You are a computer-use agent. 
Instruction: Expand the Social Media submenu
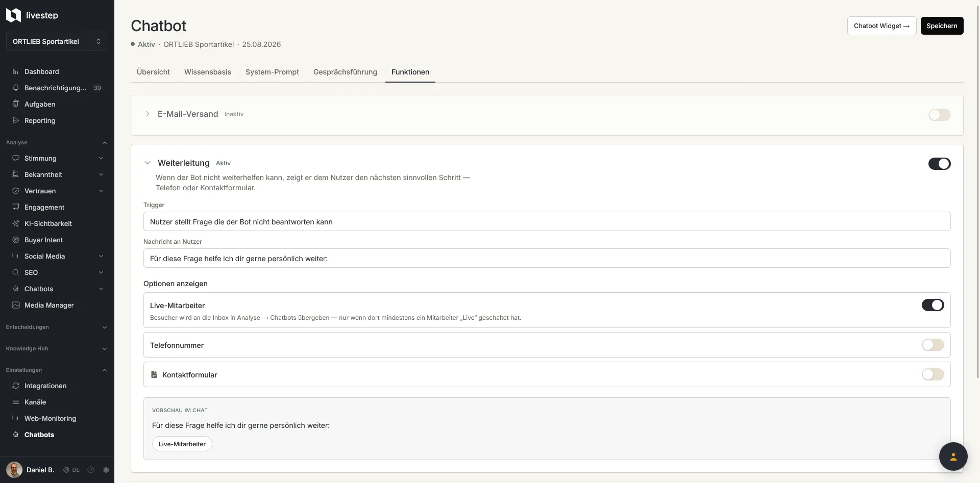101,256
